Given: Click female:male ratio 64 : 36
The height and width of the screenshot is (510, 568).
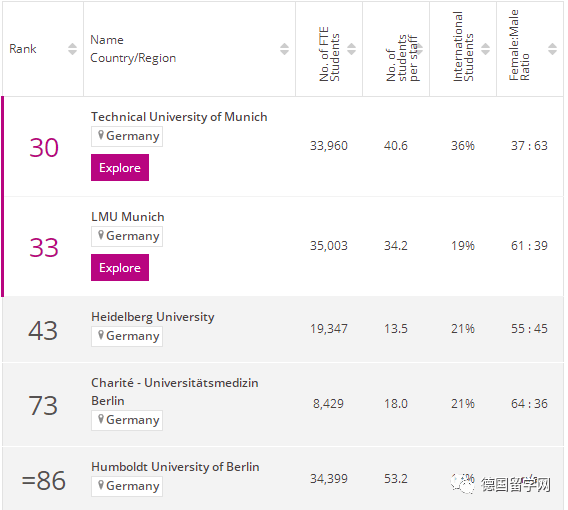Looking at the screenshot, I should pyautogui.click(x=530, y=404).
